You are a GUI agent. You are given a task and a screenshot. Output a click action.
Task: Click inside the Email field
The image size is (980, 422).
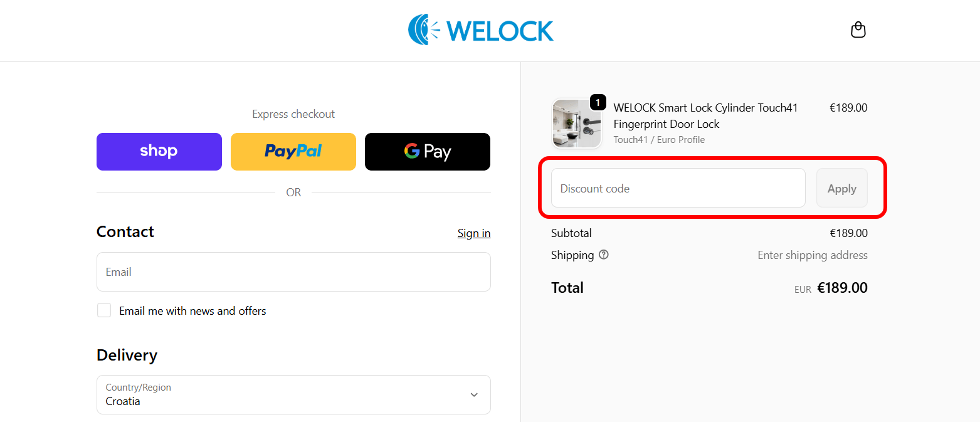[293, 272]
